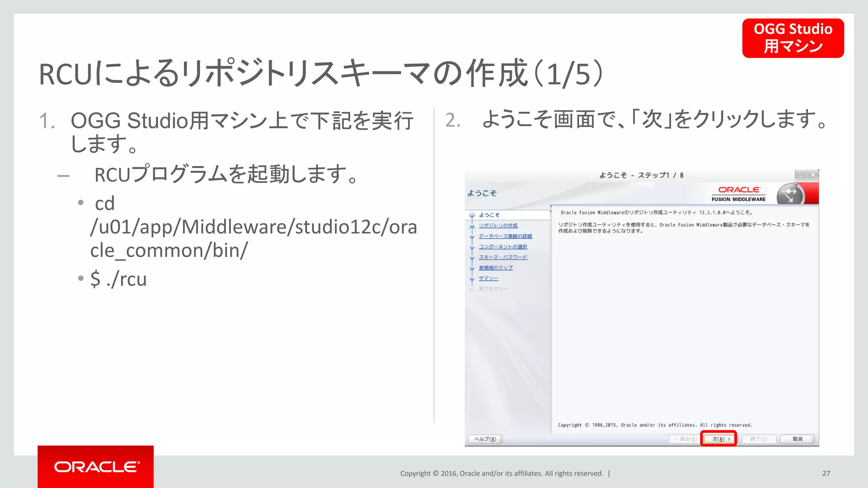The image size is (868, 488).
Task: Open the サマリー step link
Action: (x=488, y=278)
